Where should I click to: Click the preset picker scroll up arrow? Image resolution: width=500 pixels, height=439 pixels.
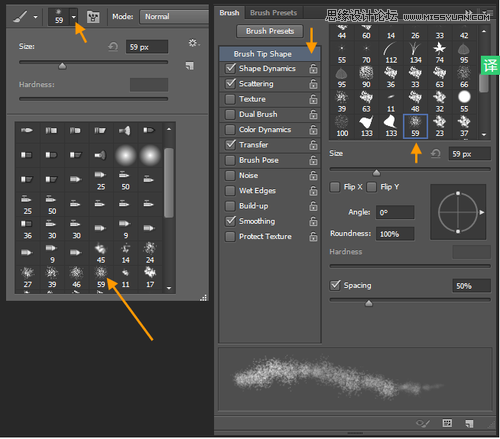pos(169,129)
